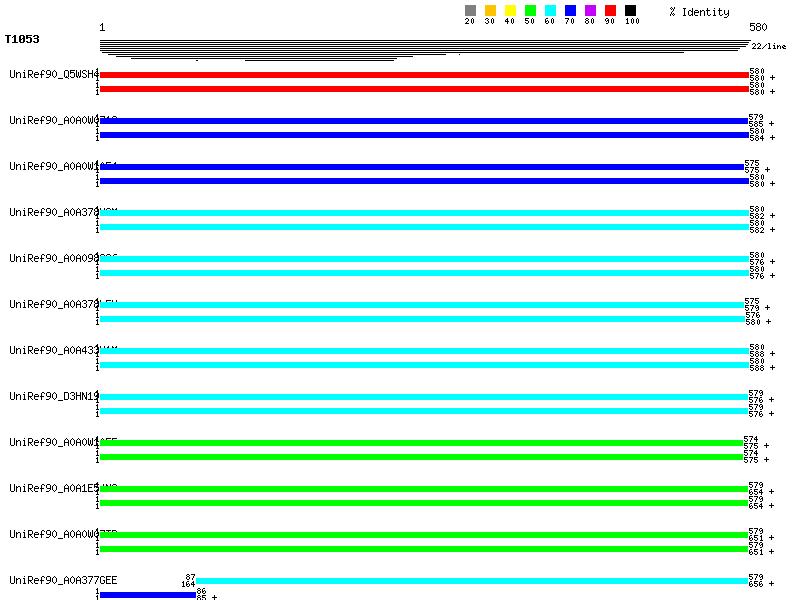
Task: Click the gray 20% identity swatch
Action: coord(470,11)
